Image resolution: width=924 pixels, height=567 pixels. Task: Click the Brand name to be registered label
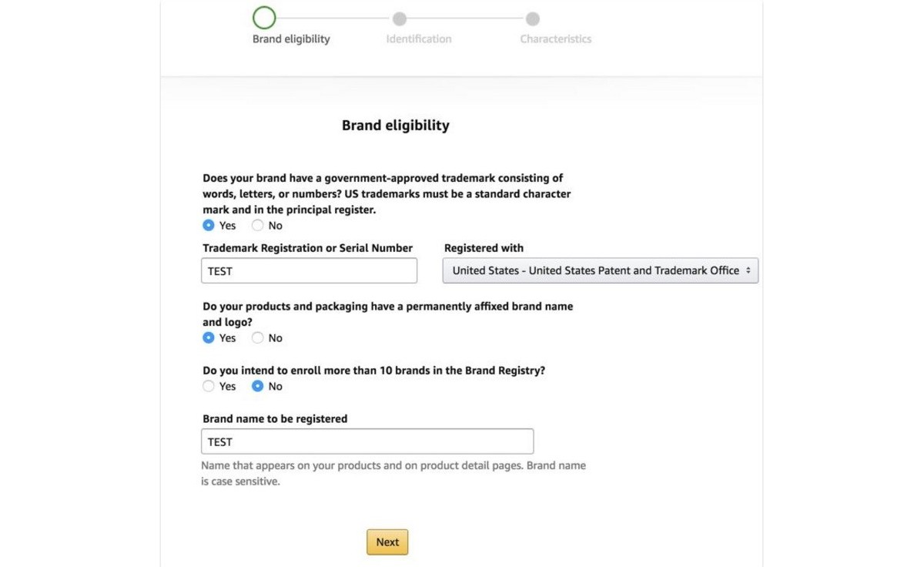[x=275, y=419]
